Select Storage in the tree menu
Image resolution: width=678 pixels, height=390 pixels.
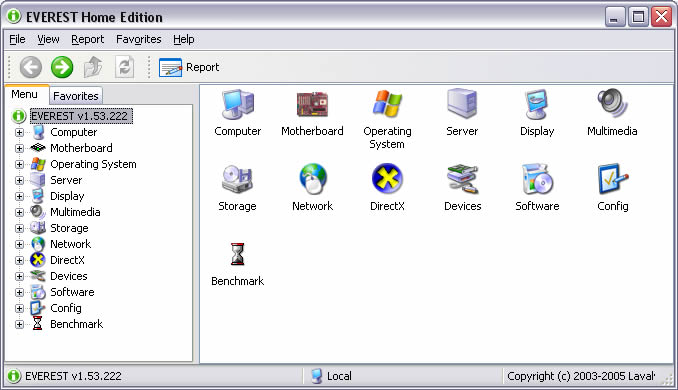[x=69, y=228]
